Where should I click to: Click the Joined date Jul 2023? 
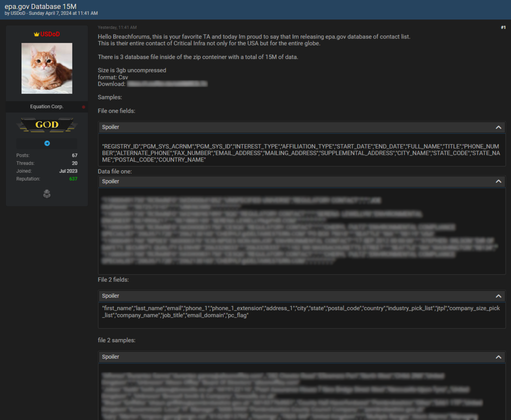pyautogui.click(x=68, y=171)
